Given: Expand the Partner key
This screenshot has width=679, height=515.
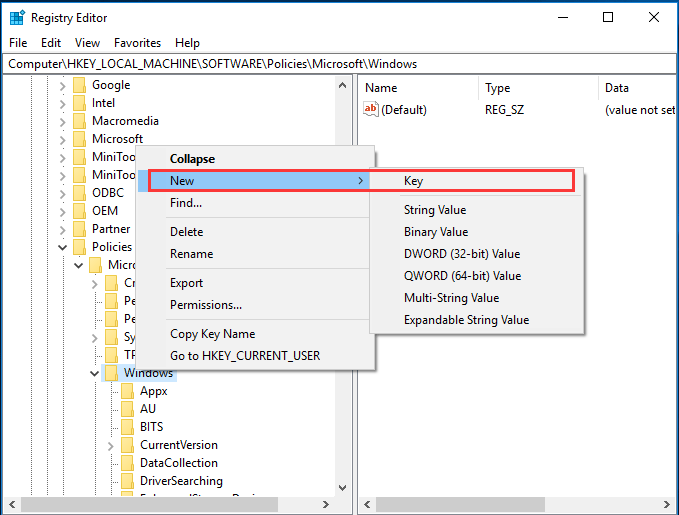Looking at the screenshot, I should coord(62,230).
